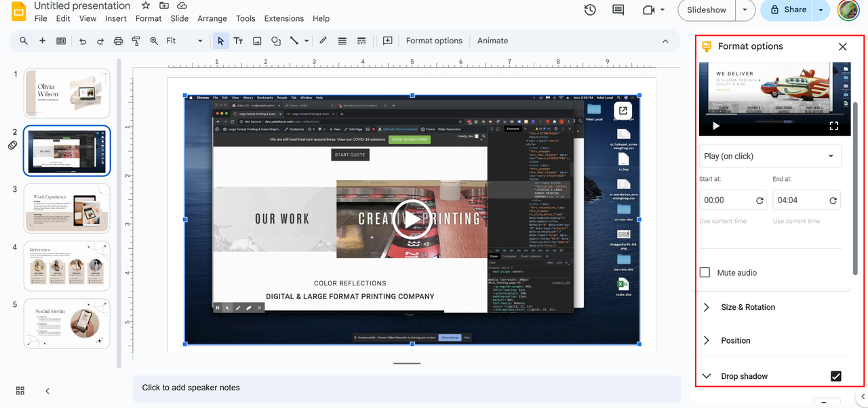
Task: Select the Line tool icon
Action: (294, 41)
